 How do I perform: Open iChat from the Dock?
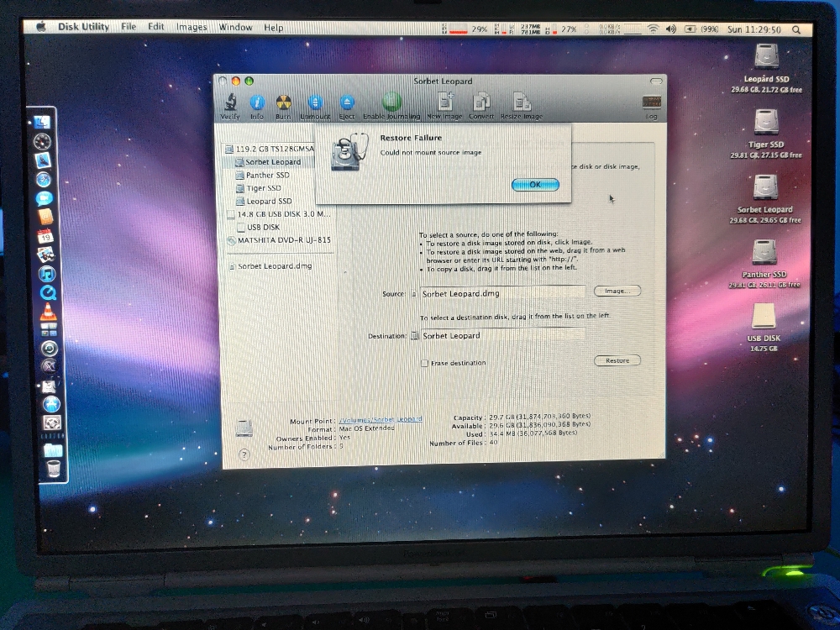(45, 198)
